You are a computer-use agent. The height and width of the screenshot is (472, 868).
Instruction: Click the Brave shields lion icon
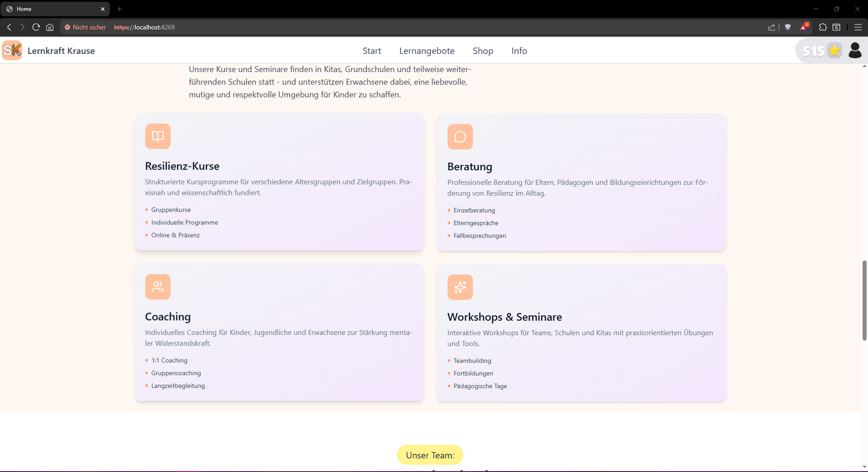(787, 27)
